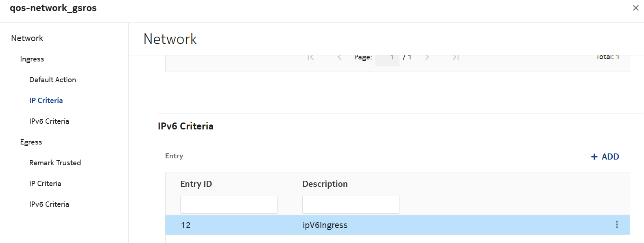Open the row options menu for entry 12
Image resolution: width=644 pixels, height=243 pixels.
pos(617,225)
